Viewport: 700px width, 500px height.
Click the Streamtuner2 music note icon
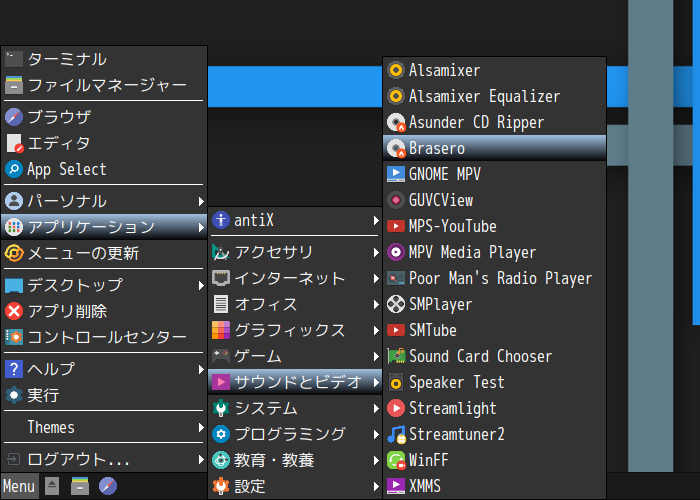pos(396,434)
